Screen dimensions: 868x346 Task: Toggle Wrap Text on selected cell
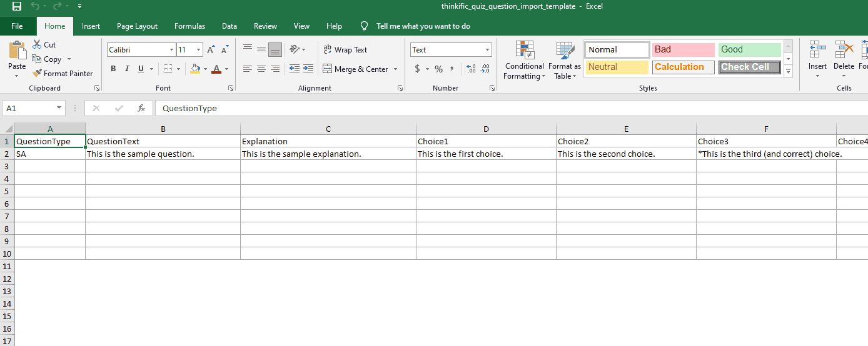pos(345,50)
